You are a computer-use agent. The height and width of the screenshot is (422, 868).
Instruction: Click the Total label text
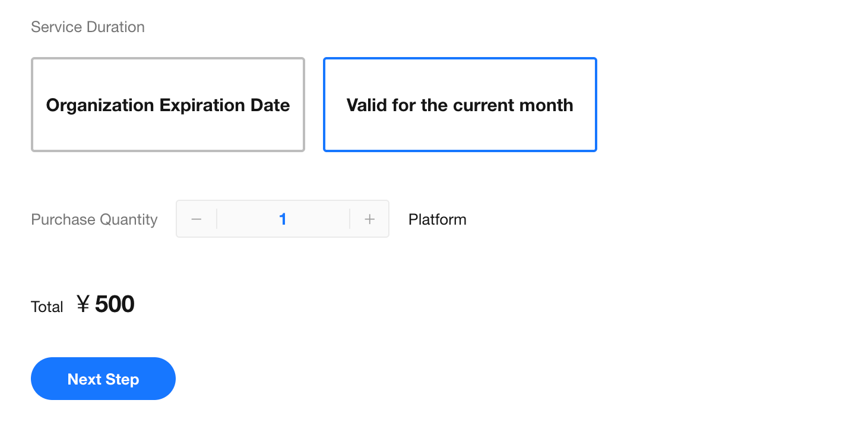[x=47, y=307]
